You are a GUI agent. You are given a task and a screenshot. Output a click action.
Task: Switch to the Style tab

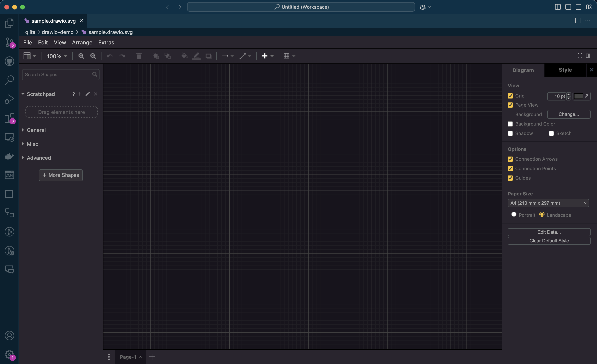(565, 70)
